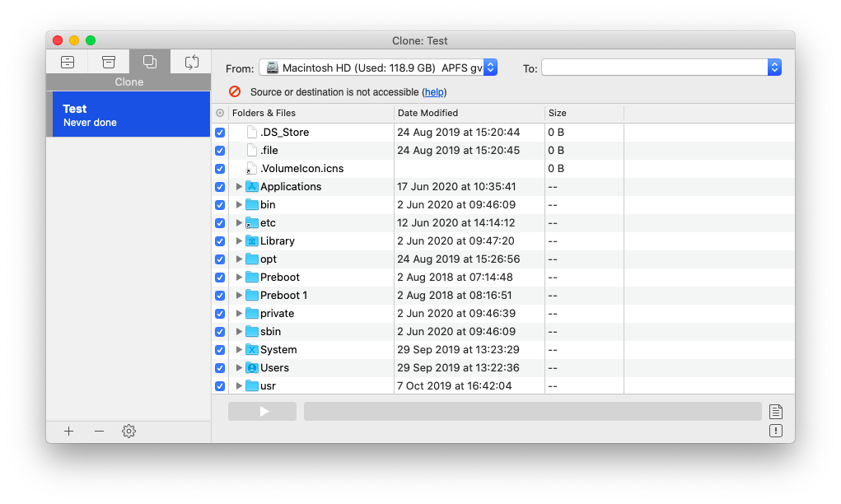Sort by Folders & Files column

311,113
